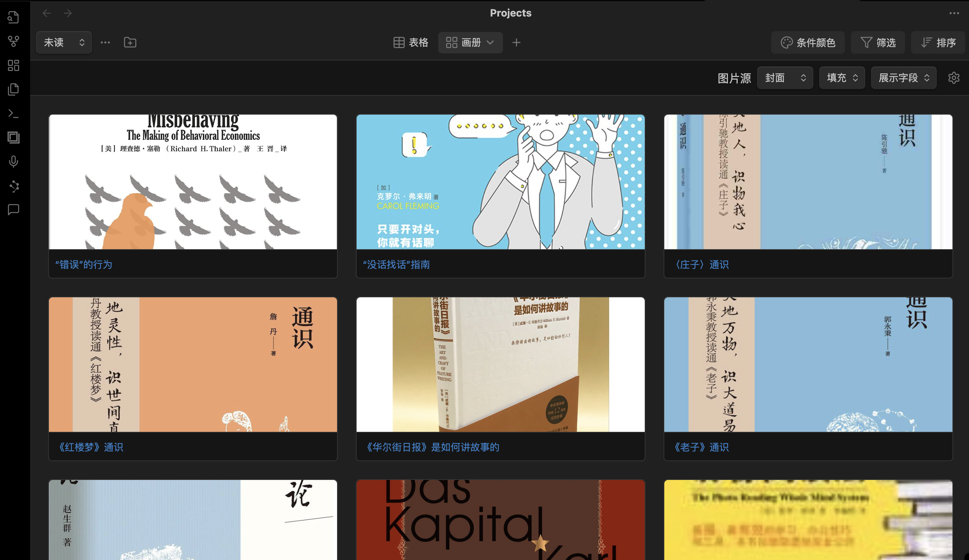
Task: Click the 筛选 filter button
Action: (878, 42)
